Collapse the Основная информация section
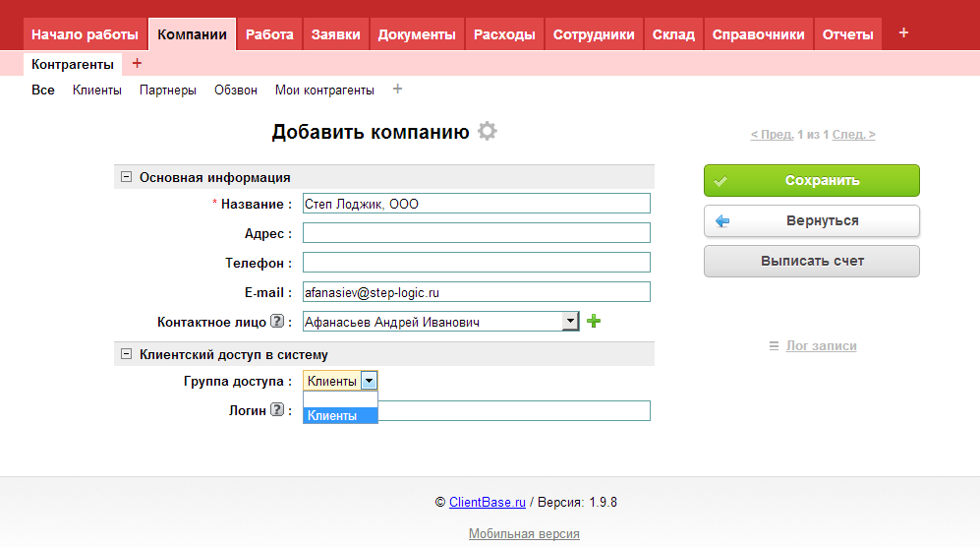Screen dimensions: 980x547 coord(126,177)
